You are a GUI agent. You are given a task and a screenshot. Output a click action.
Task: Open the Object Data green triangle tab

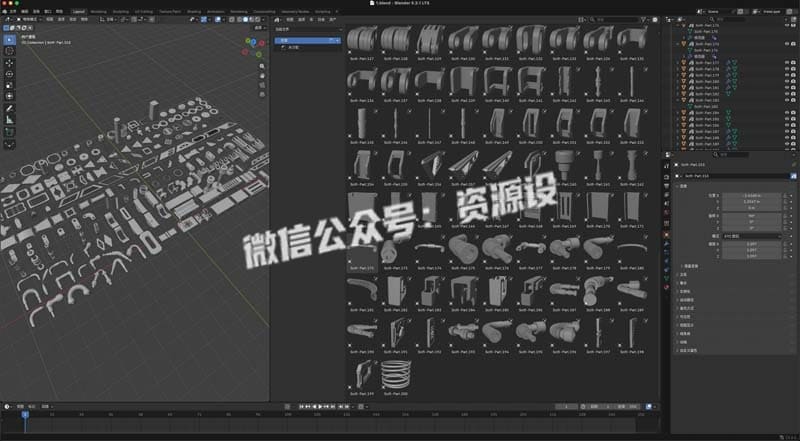point(666,278)
